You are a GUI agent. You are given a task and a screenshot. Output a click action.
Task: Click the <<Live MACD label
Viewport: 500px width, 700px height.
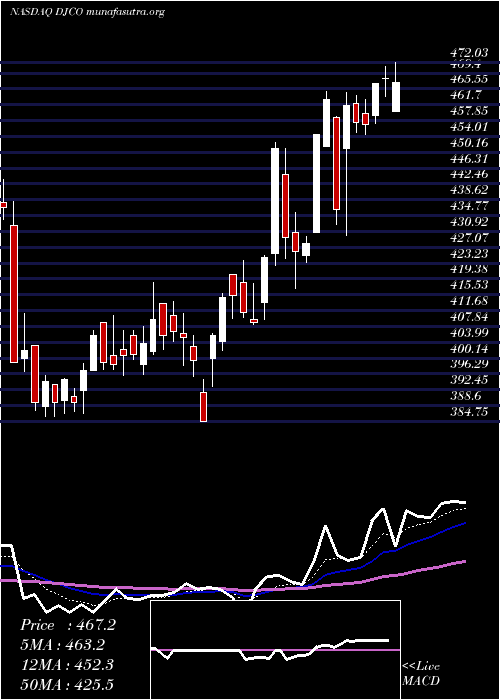pyautogui.click(x=421, y=673)
